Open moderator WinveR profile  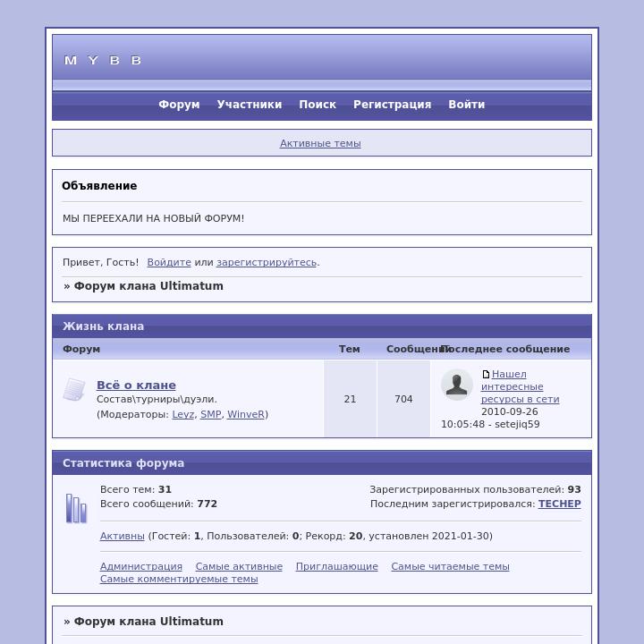coord(246,414)
